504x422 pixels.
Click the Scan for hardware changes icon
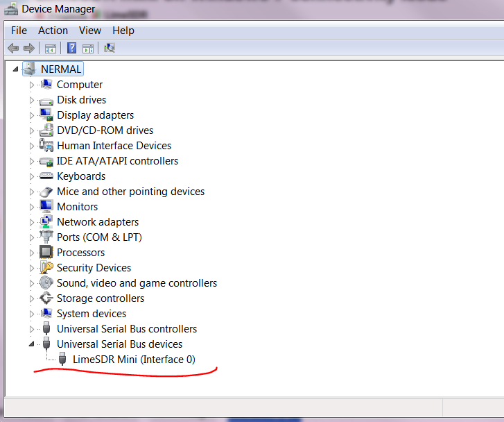pos(110,48)
